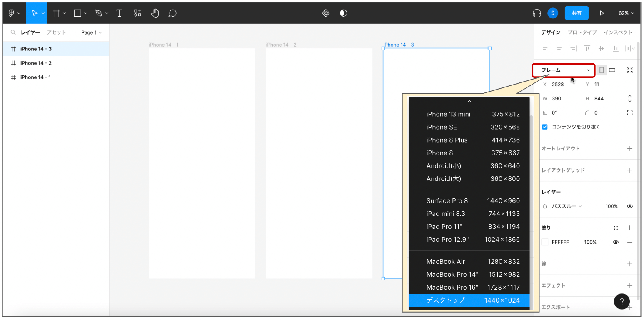The height and width of the screenshot is (320, 644).
Task: Open the フレーム preset dropdown
Action: click(x=564, y=70)
